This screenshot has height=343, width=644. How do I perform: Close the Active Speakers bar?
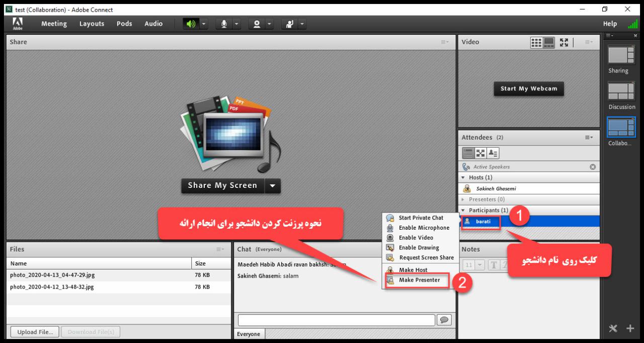tap(592, 167)
